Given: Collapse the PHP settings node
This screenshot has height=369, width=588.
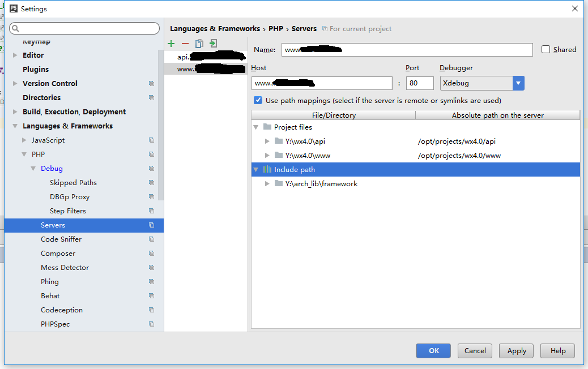Looking at the screenshot, I should pyautogui.click(x=24, y=155).
